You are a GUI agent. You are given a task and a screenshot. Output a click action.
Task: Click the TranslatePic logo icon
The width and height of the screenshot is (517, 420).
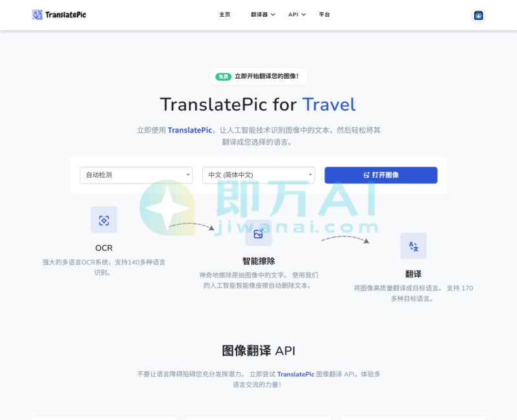pos(39,14)
